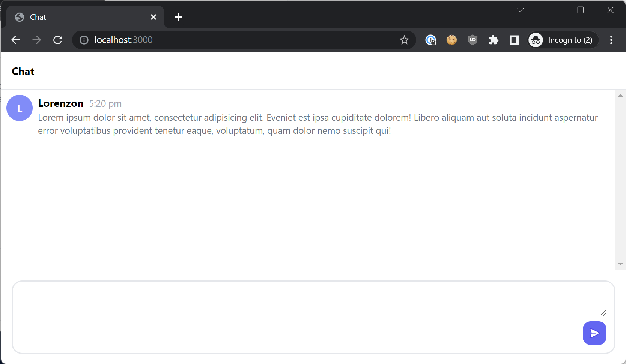The width and height of the screenshot is (626, 364).
Task: Navigate back using the back arrow
Action: (15, 40)
